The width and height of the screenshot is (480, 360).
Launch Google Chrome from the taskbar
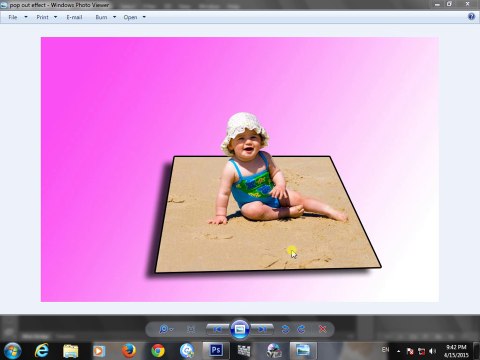(158, 351)
